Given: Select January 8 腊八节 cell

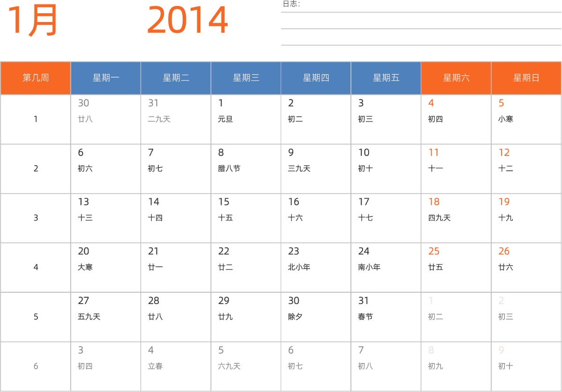Looking at the screenshot, I should pyautogui.click(x=246, y=169).
